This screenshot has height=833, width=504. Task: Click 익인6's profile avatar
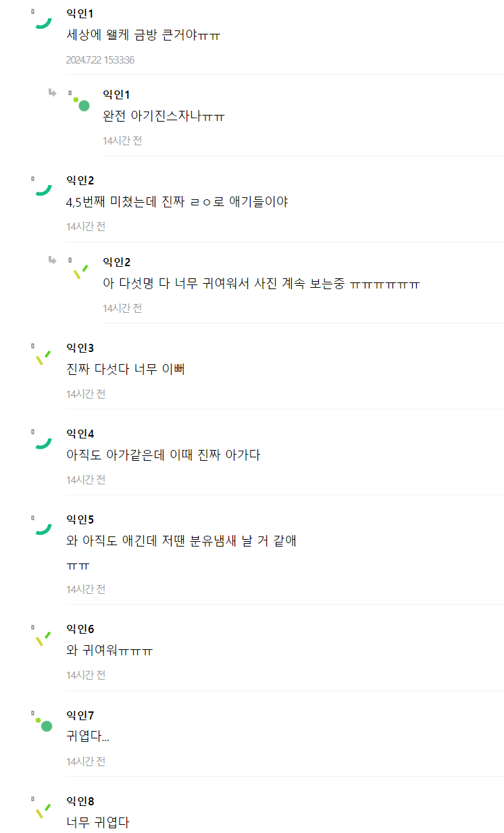coord(43,637)
